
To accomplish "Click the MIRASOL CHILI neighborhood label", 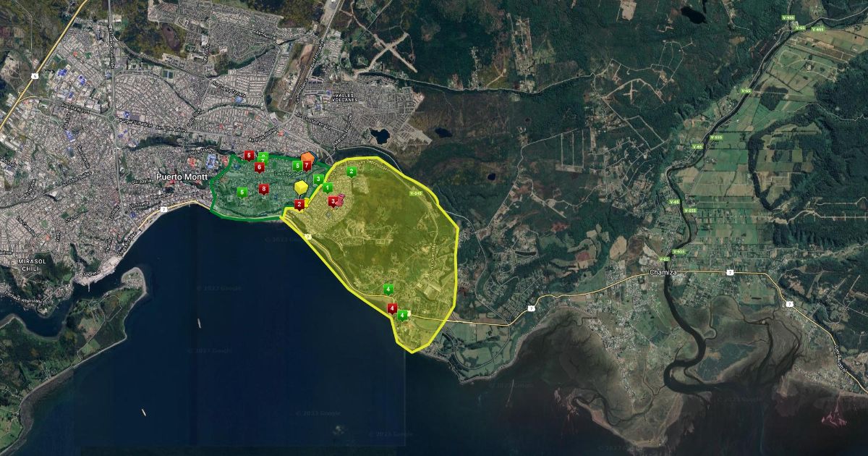I will [x=32, y=265].
